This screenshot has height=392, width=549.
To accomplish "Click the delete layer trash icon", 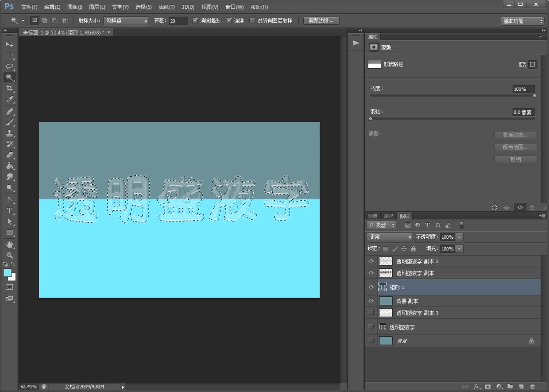I will tap(532, 387).
